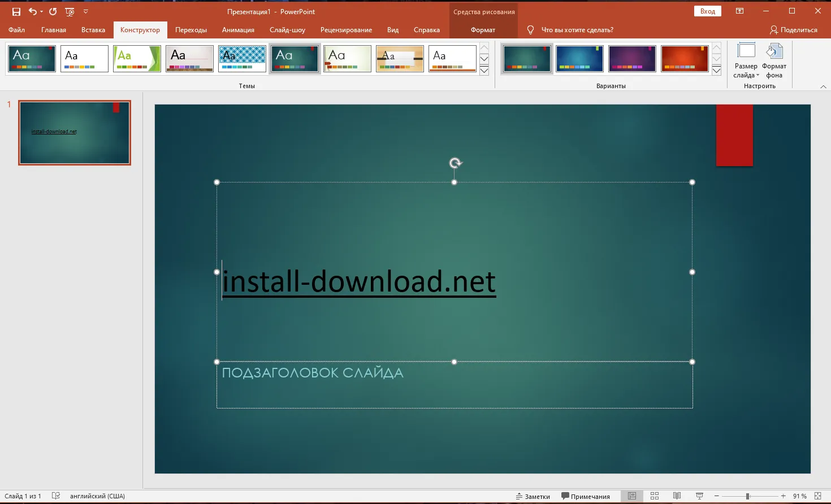Open Формат фона background format
Viewport: 831px width, 504px height.
tap(774, 61)
